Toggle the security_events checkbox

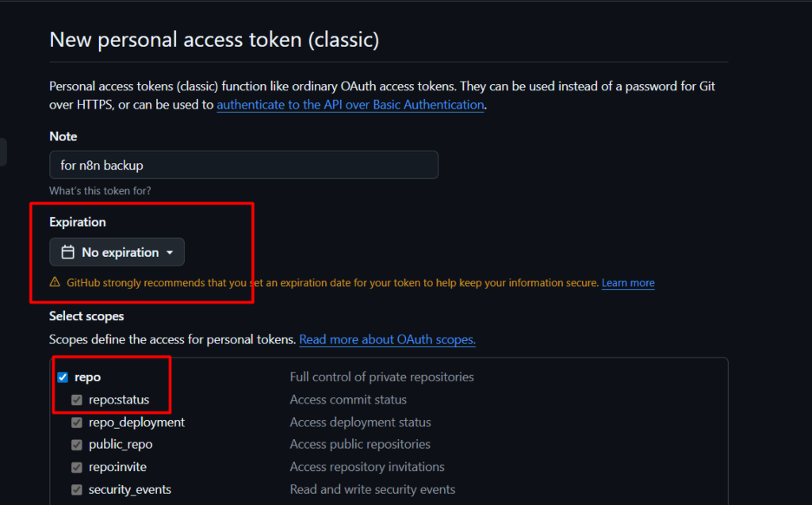(x=77, y=489)
